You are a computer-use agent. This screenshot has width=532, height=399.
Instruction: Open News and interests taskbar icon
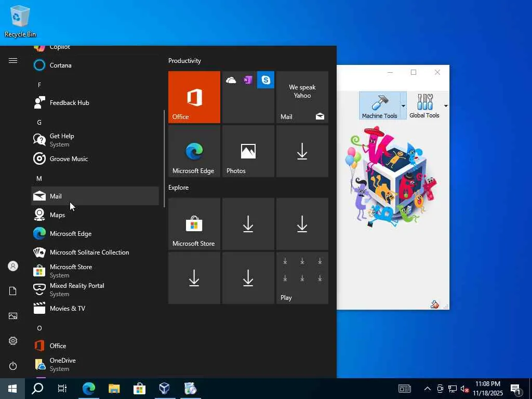(x=404, y=389)
